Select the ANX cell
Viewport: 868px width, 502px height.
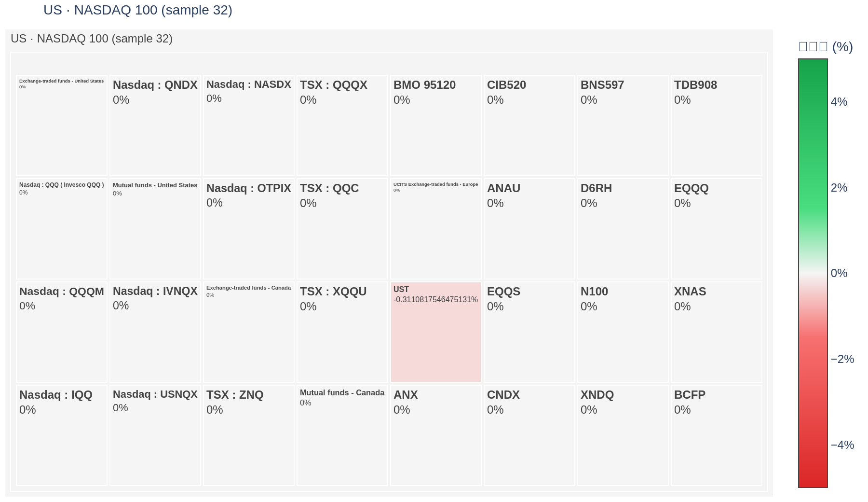tap(436, 435)
